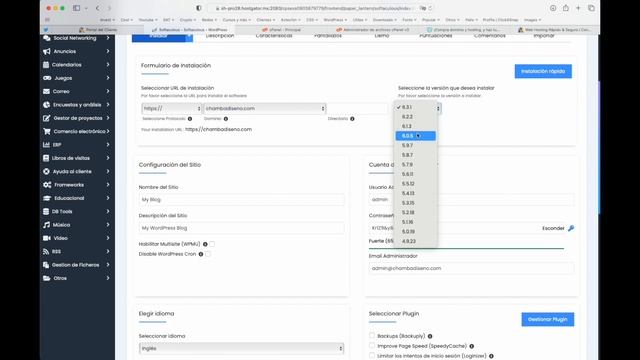The height and width of the screenshot is (360, 640).
Task: Switch to cPanel - Principal browser tab
Action: point(282,30)
